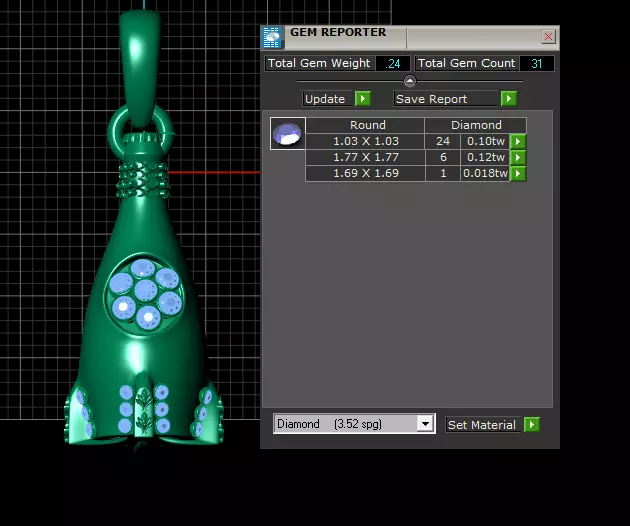The width and height of the screenshot is (630, 526).
Task: Click the count cell showing 1
Action: [x=443, y=173]
